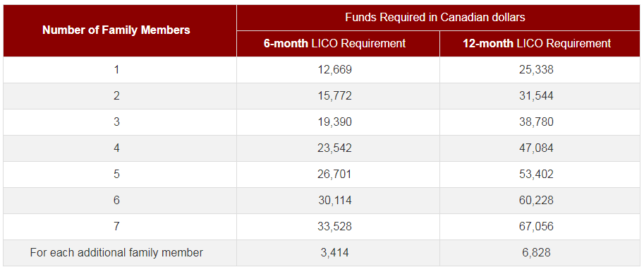
Task: Click the 6-month LICO Requirement column header
Action: tap(334, 43)
